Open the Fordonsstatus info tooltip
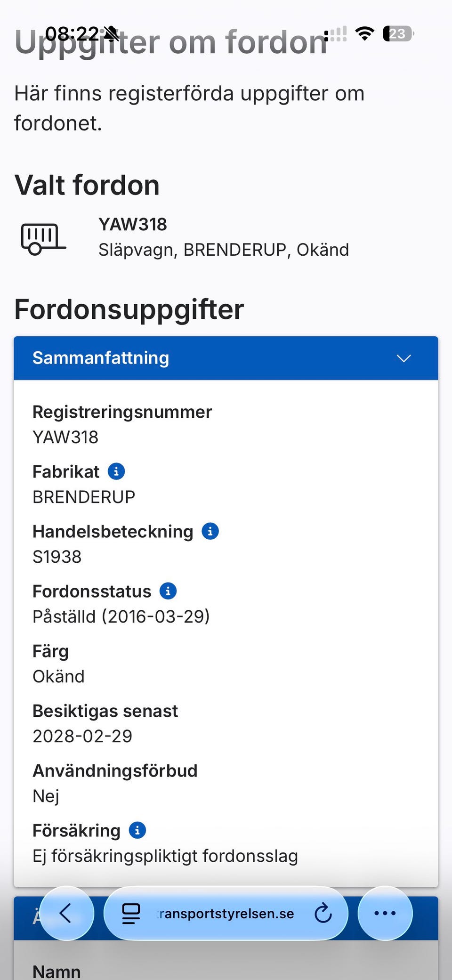452x980 pixels. point(168,591)
